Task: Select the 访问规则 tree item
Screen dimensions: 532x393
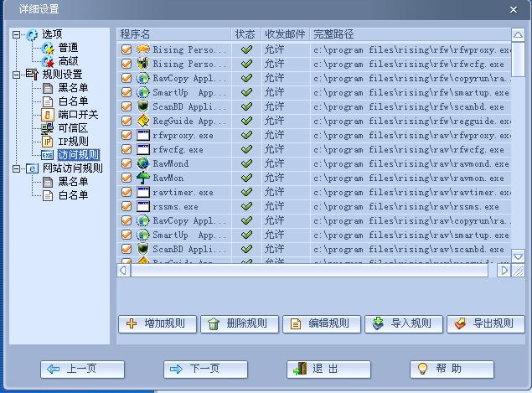Action: pos(79,155)
